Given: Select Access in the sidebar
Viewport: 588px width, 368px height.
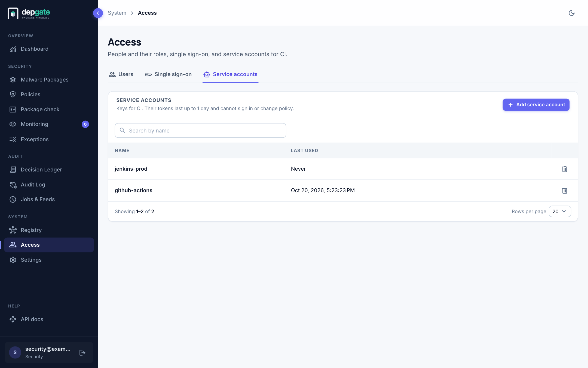Looking at the screenshot, I should pos(49,245).
